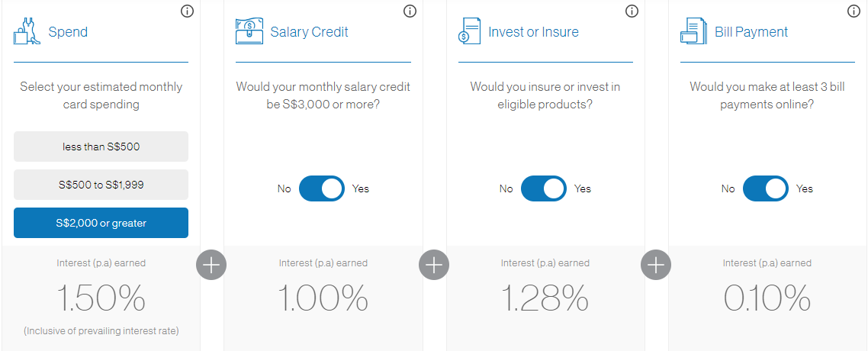This screenshot has width=868, height=351.
Task: Click plus icon between Salary and Invest
Action: coord(434,265)
